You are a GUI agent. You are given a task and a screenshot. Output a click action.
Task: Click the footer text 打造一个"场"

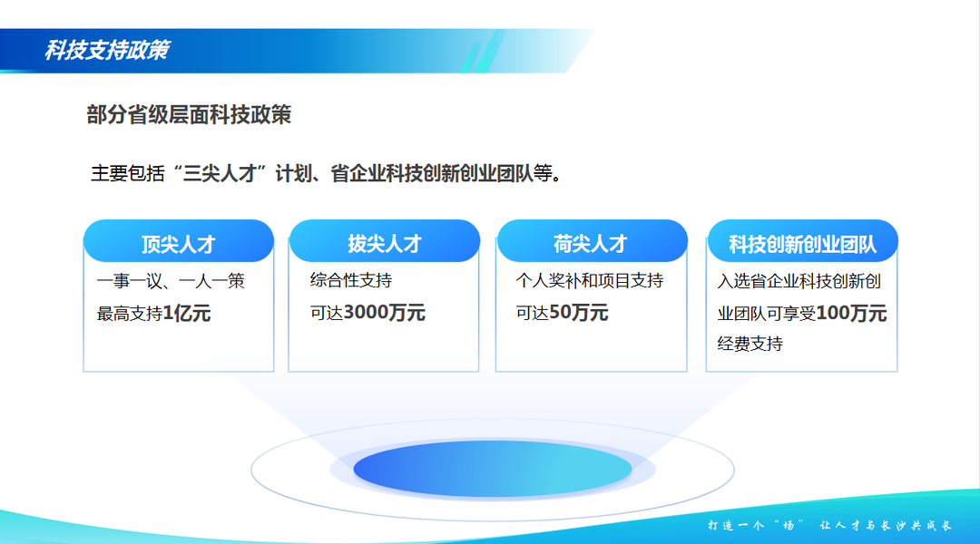tap(757, 526)
